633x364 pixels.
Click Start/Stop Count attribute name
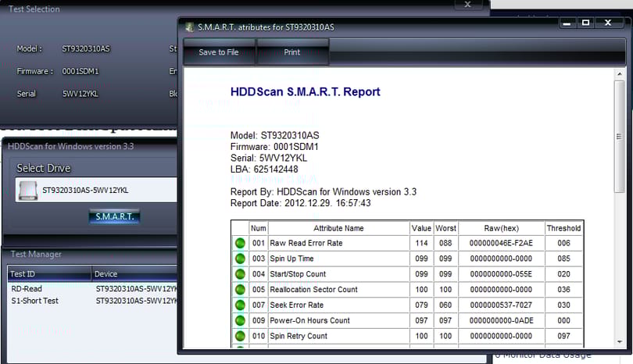(x=298, y=274)
